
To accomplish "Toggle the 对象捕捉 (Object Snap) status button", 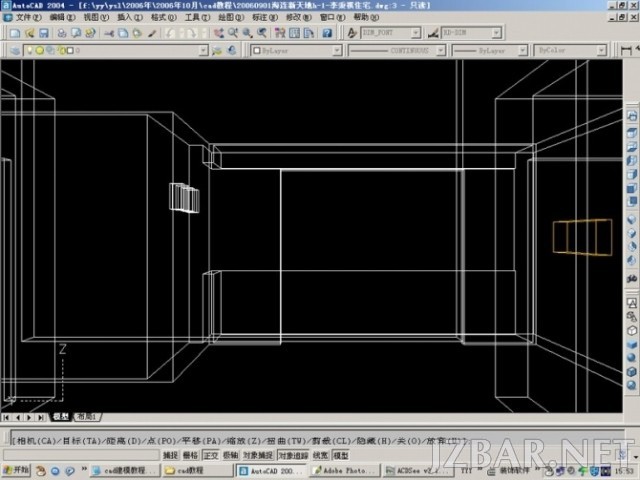I will click(x=258, y=455).
